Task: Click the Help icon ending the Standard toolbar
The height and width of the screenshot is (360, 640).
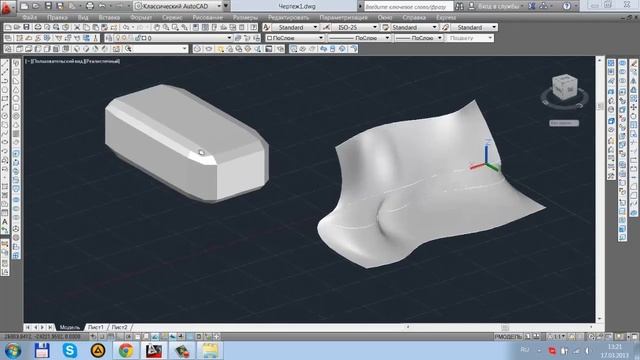Action: tap(253, 27)
